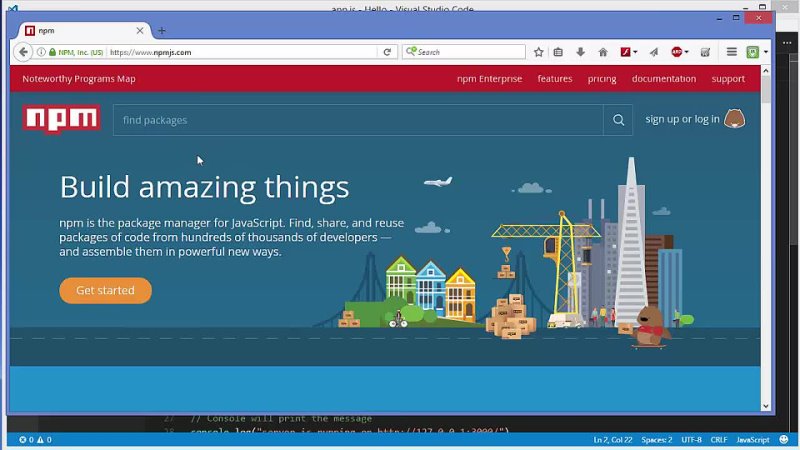
Task: Go to the Firefox home page icon
Action: tap(603, 52)
